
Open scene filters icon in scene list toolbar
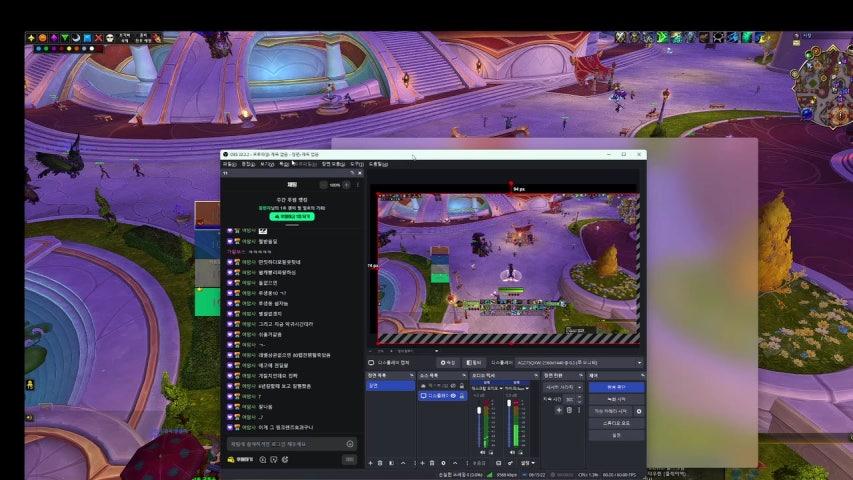click(392, 463)
